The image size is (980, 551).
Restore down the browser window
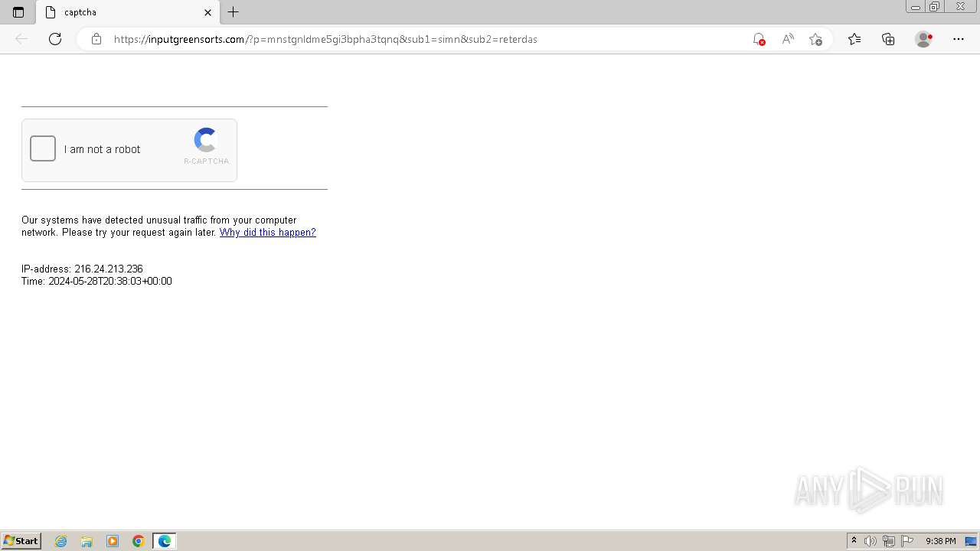(x=935, y=6)
